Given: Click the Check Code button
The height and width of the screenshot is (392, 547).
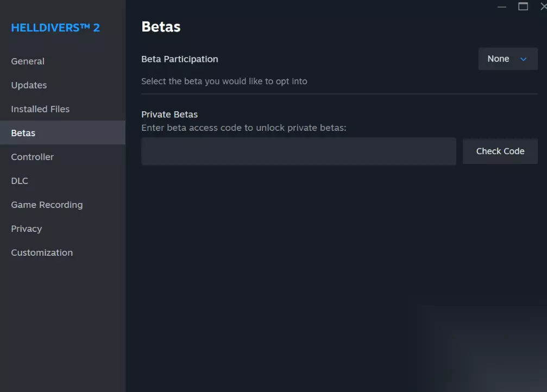Looking at the screenshot, I should click(500, 151).
